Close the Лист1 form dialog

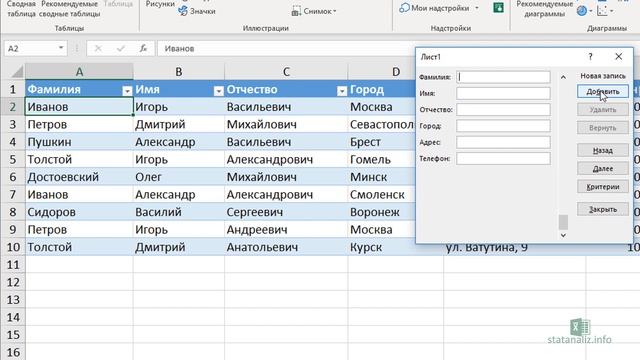[x=619, y=56]
